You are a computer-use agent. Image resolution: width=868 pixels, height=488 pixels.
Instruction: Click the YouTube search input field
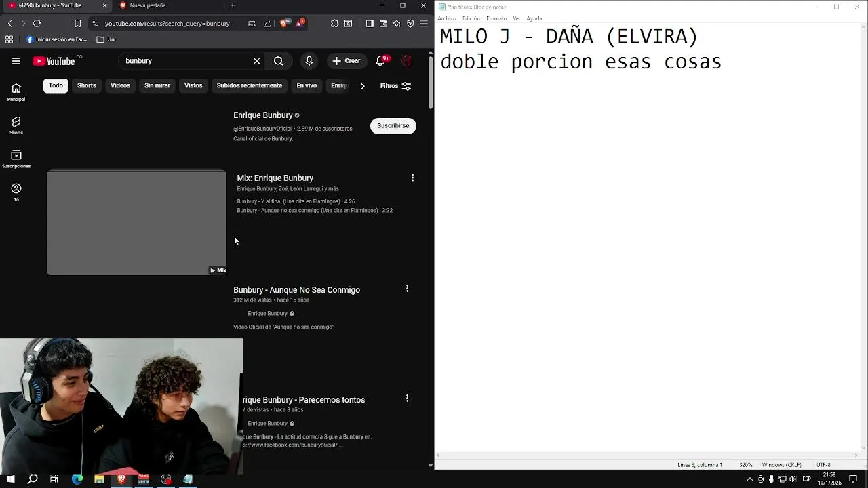coord(184,61)
